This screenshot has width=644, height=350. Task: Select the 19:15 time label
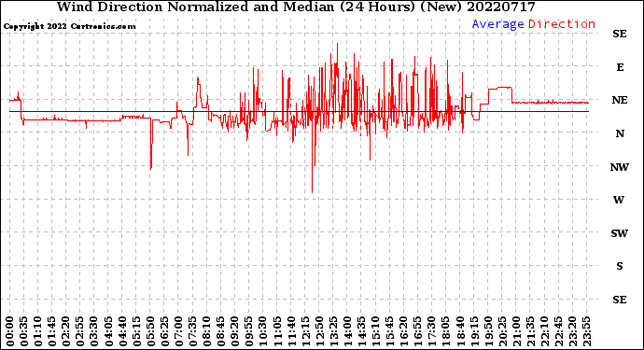[x=473, y=331]
